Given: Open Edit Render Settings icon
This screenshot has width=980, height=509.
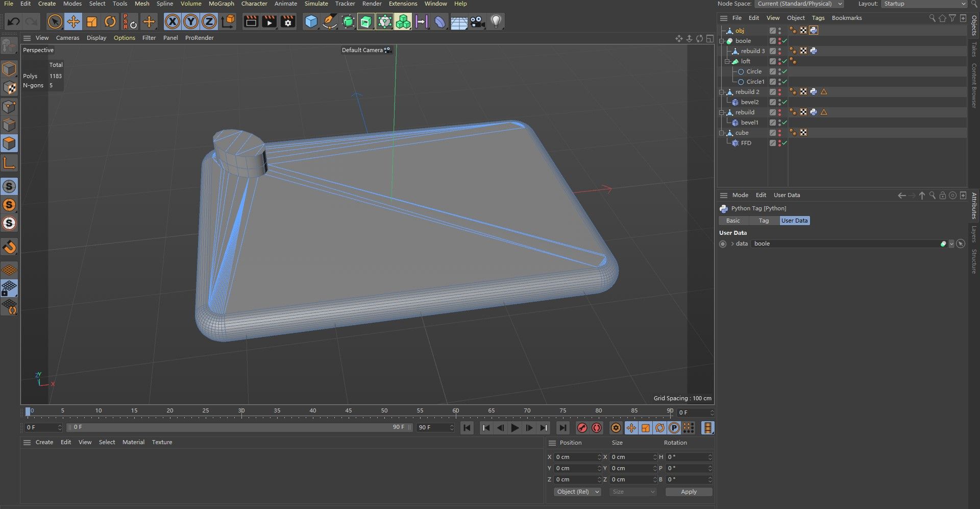Looking at the screenshot, I should pyautogui.click(x=288, y=21).
